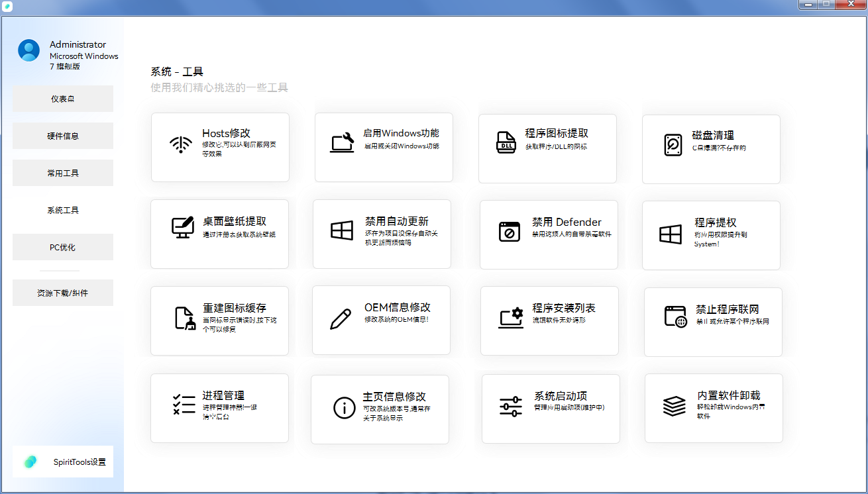
Task: Launch 系统启动项 startup manager
Action: (x=551, y=409)
